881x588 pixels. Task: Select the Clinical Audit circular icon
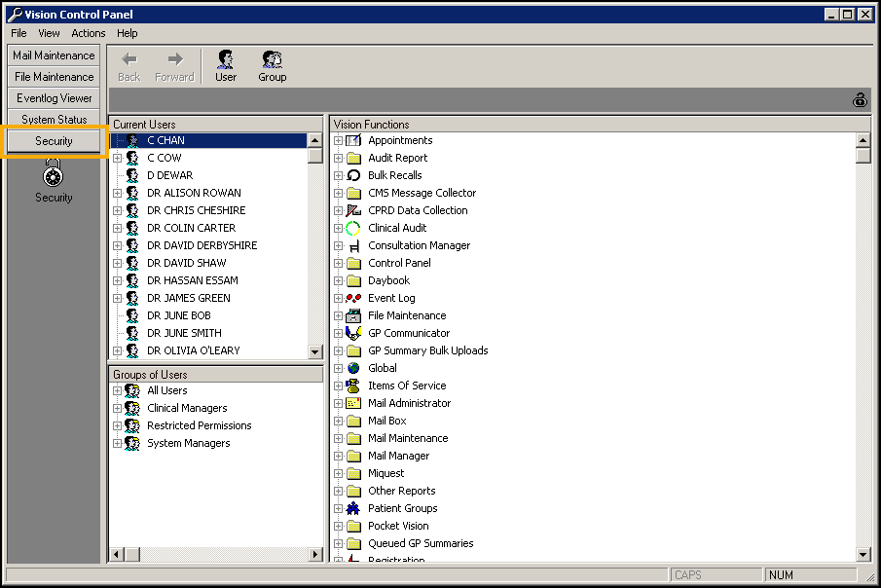pos(353,228)
